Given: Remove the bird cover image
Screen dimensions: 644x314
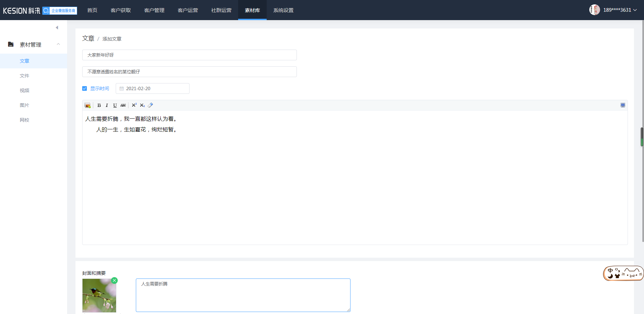Looking at the screenshot, I should tap(114, 280).
